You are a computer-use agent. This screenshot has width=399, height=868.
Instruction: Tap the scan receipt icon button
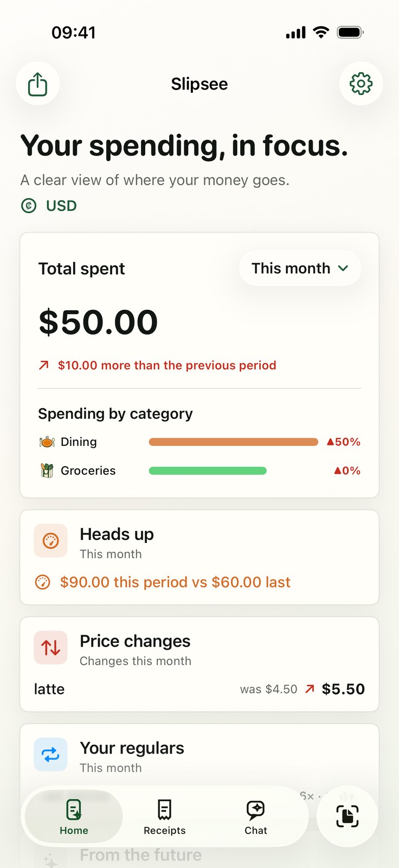coord(347,816)
